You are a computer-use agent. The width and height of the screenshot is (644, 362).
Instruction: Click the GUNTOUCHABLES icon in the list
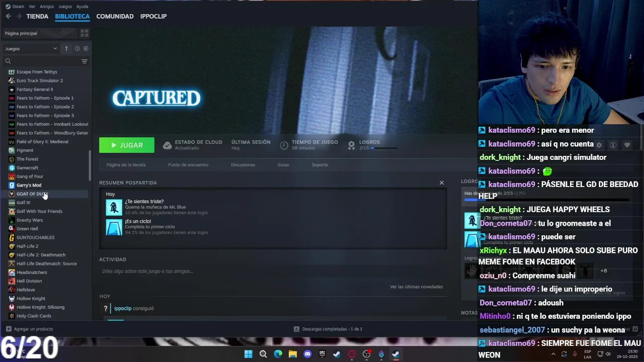tap(12, 237)
